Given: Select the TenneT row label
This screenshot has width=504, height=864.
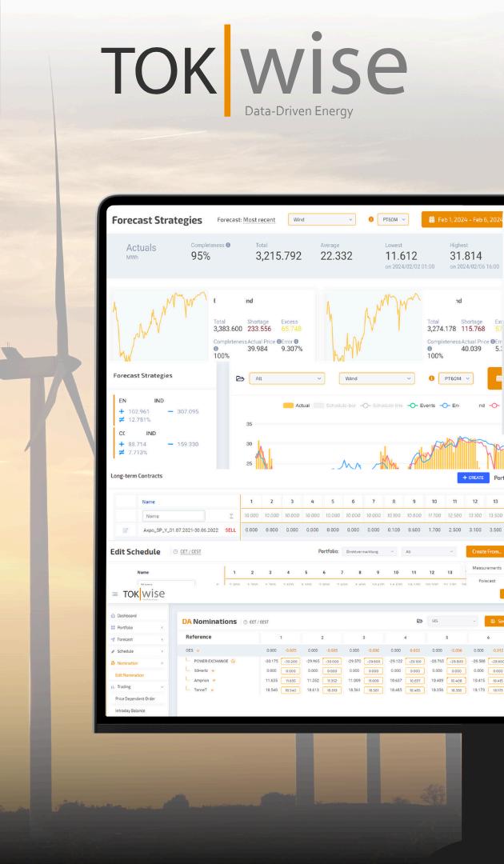Looking at the screenshot, I should pyautogui.click(x=201, y=690).
